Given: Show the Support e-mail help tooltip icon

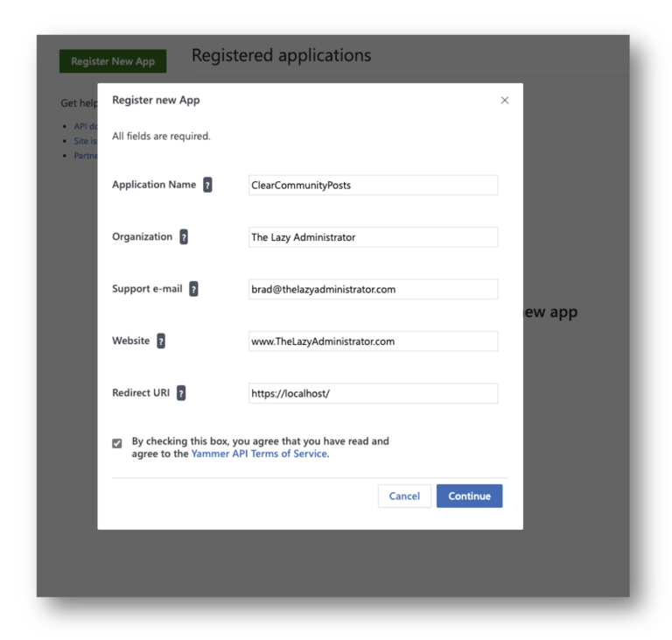Looking at the screenshot, I should tap(193, 289).
